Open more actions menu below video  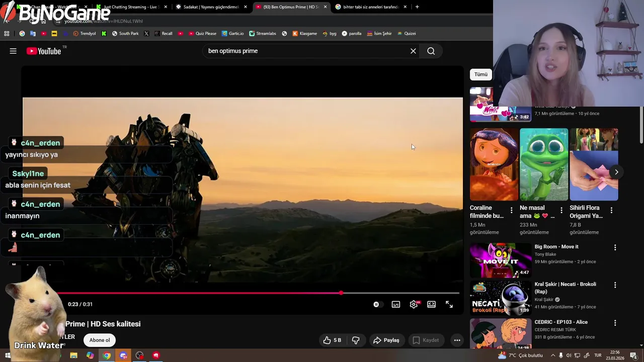[457, 340]
